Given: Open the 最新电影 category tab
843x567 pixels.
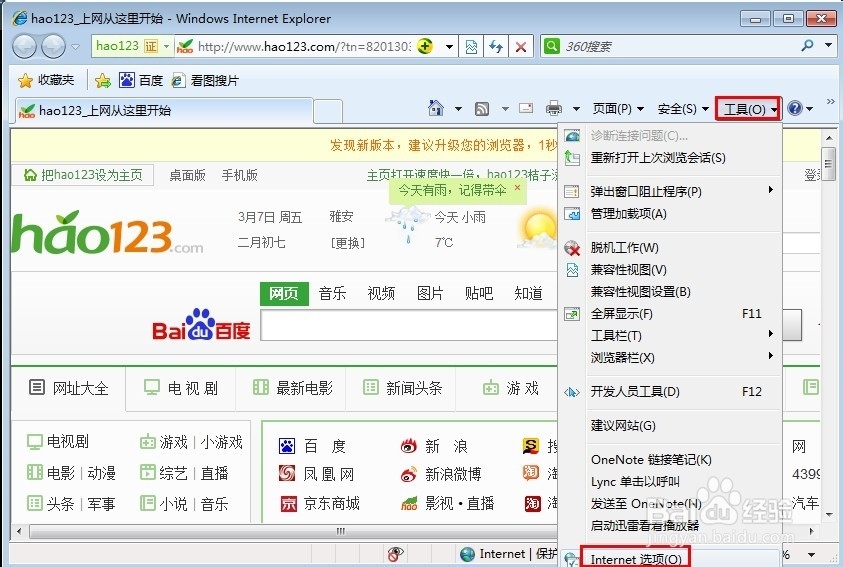Looking at the screenshot, I should pos(293,388).
